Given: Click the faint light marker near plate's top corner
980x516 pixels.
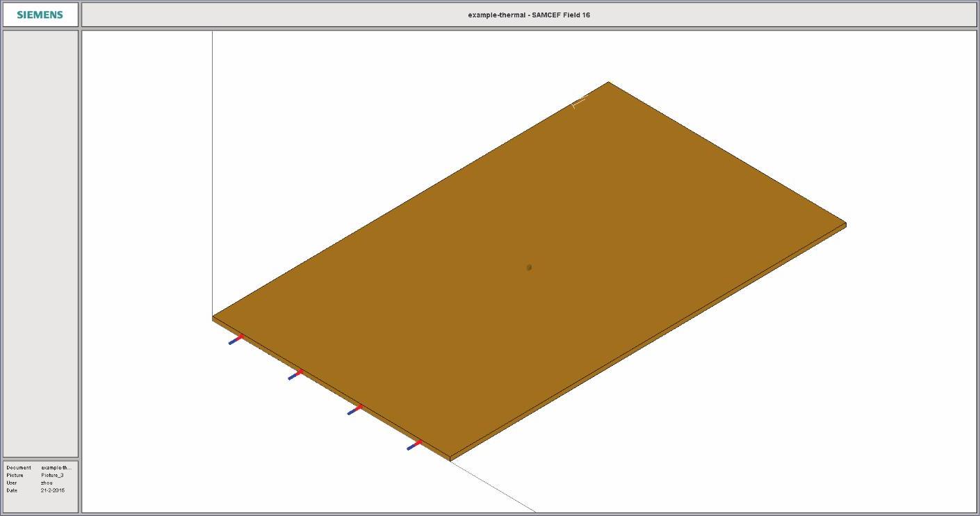Looking at the screenshot, I should click(x=578, y=103).
